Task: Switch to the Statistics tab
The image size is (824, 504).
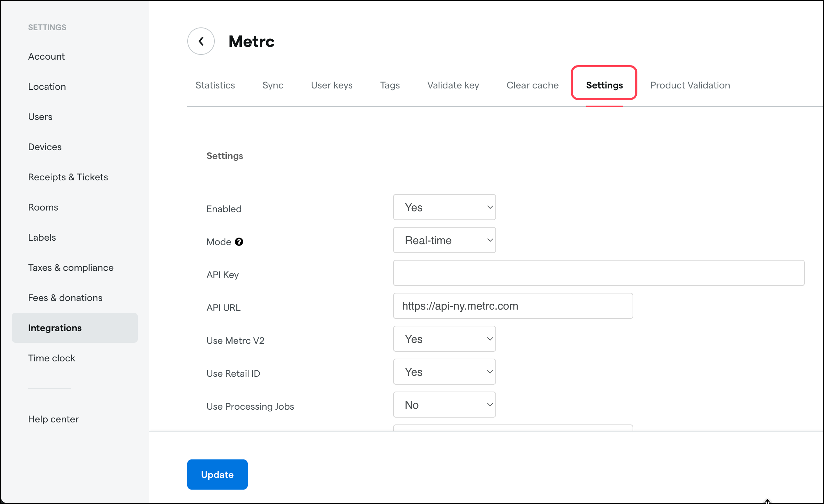Action: (215, 85)
